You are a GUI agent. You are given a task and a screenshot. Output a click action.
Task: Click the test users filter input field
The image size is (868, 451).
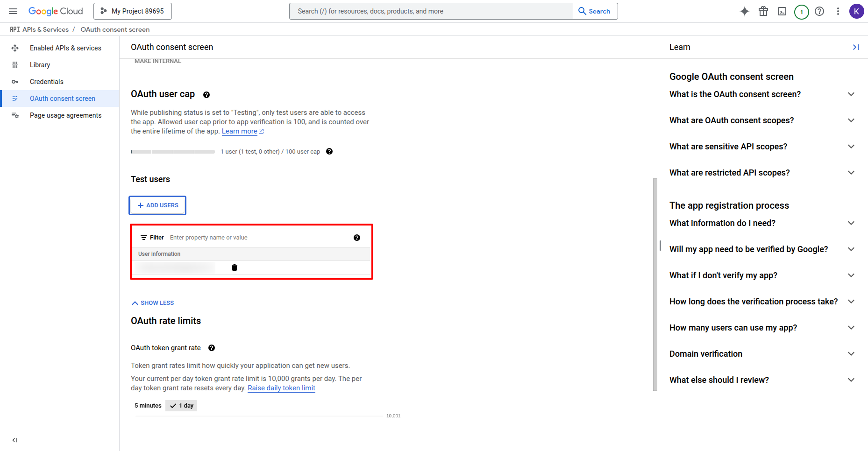click(x=258, y=238)
